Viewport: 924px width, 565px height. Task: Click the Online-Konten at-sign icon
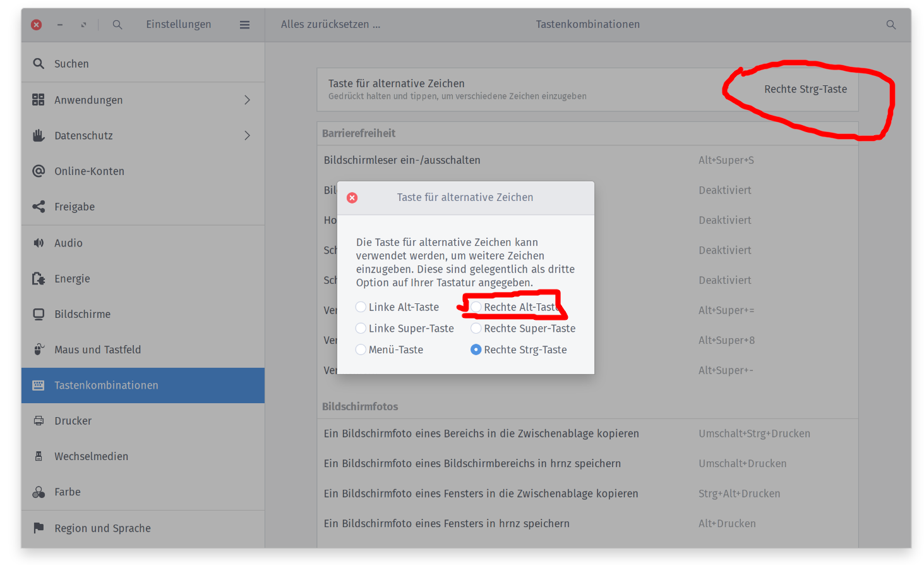click(x=39, y=171)
